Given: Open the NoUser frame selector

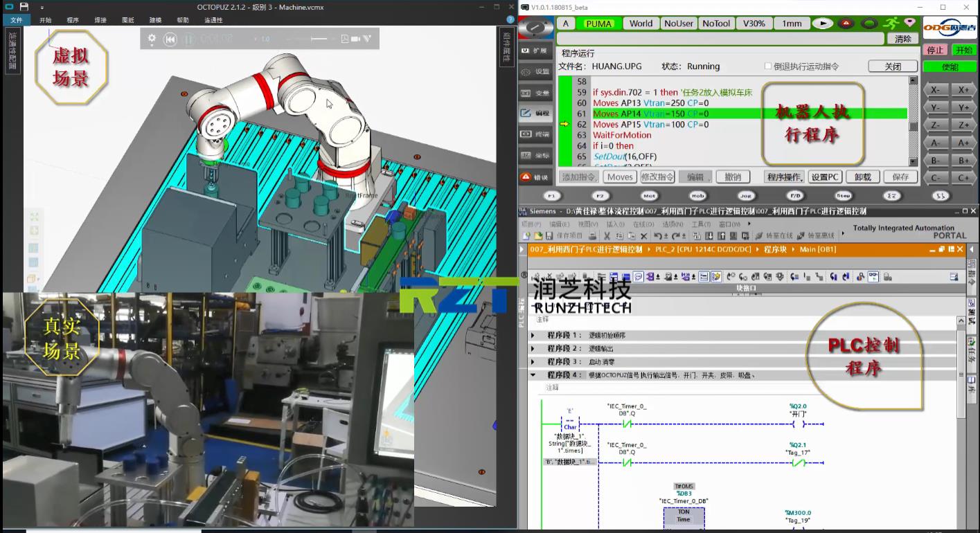Looking at the screenshot, I should (678, 23).
